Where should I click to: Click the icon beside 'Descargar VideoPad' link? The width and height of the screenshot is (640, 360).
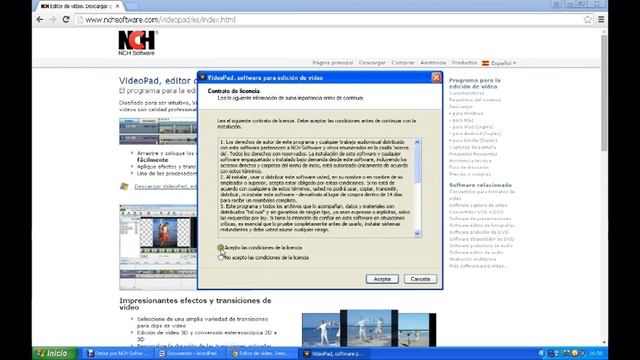(124, 186)
